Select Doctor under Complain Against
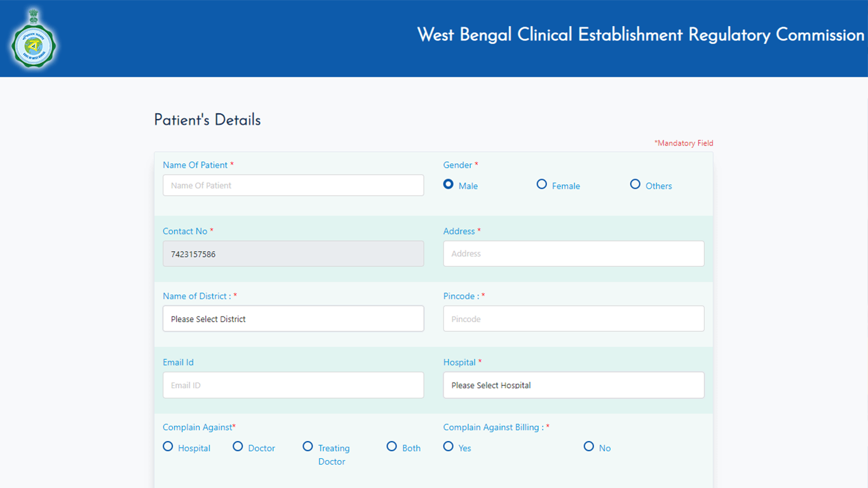 (x=238, y=447)
